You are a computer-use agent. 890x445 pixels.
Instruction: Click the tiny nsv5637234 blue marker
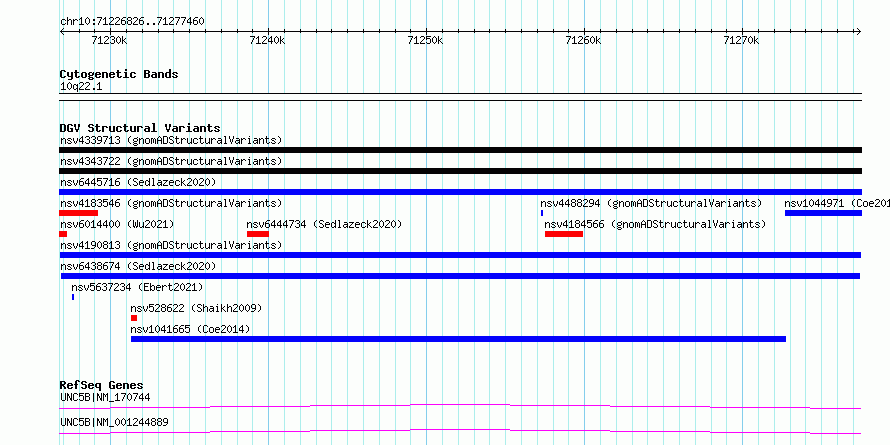click(73, 297)
